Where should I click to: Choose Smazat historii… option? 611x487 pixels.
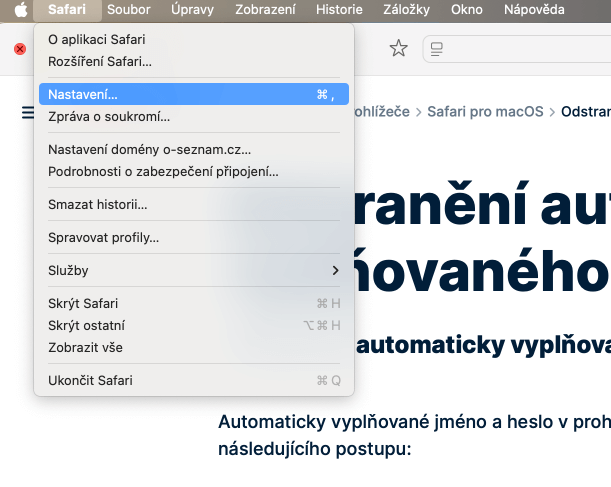[x=98, y=205]
